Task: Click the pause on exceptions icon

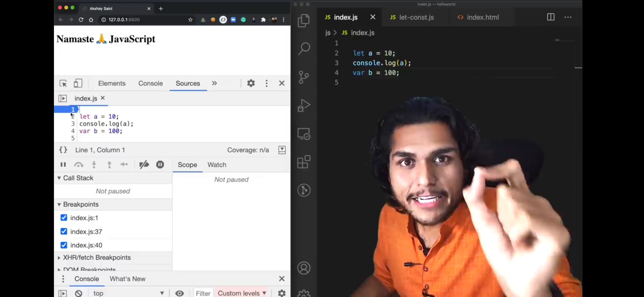Action: [160, 164]
